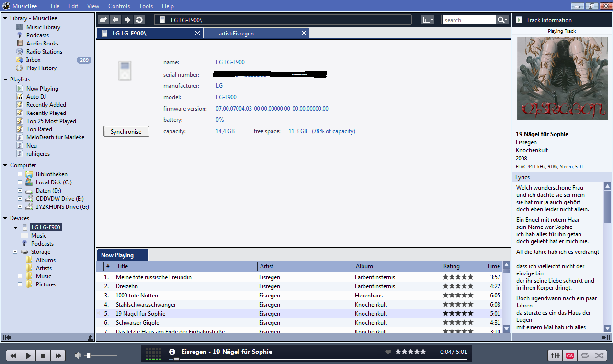Set star rating in player bar
This screenshot has height=364, width=613.
[410, 352]
